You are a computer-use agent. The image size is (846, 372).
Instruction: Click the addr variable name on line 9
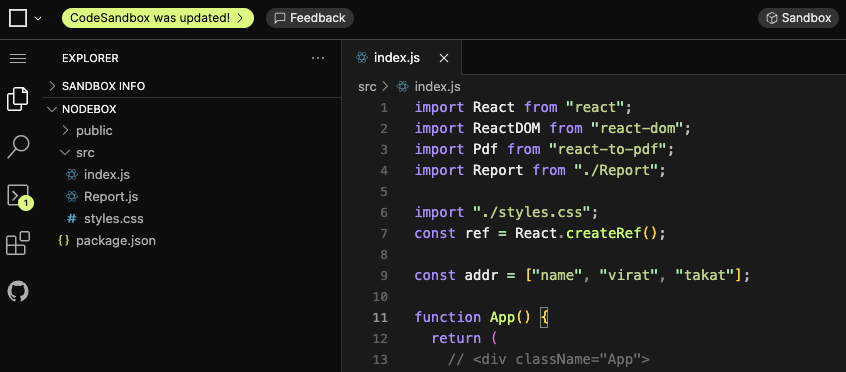point(481,275)
